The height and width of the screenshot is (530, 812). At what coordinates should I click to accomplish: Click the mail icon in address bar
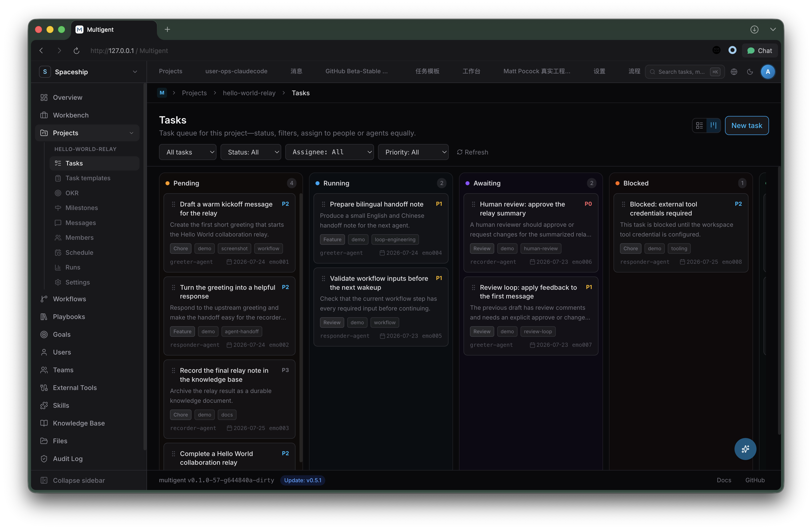tap(716, 50)
